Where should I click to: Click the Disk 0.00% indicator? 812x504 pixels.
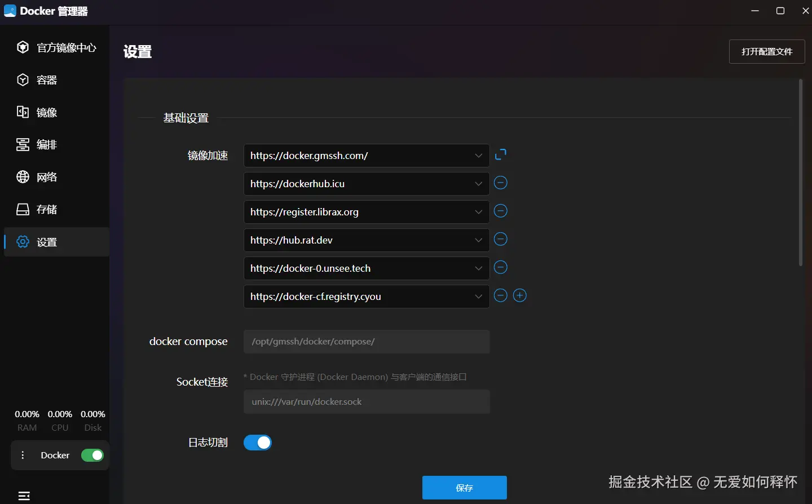(x=93, y=421)
